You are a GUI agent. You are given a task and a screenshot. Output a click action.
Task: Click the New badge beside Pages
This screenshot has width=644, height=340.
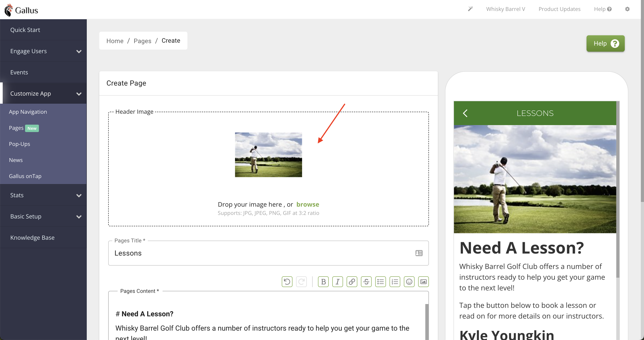32,128
